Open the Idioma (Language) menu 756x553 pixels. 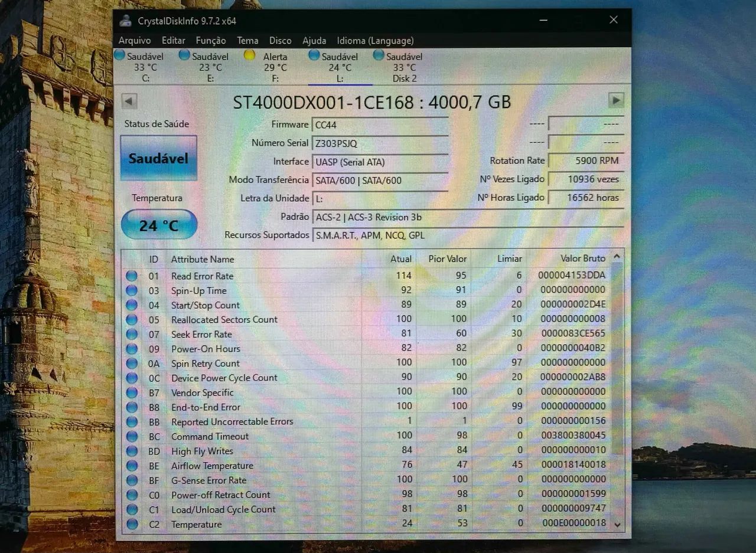[x=375, y=41]
